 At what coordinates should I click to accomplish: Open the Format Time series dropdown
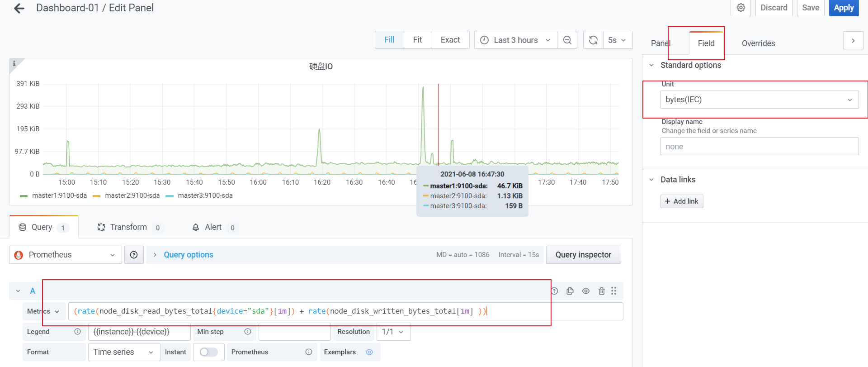[124, 352]
